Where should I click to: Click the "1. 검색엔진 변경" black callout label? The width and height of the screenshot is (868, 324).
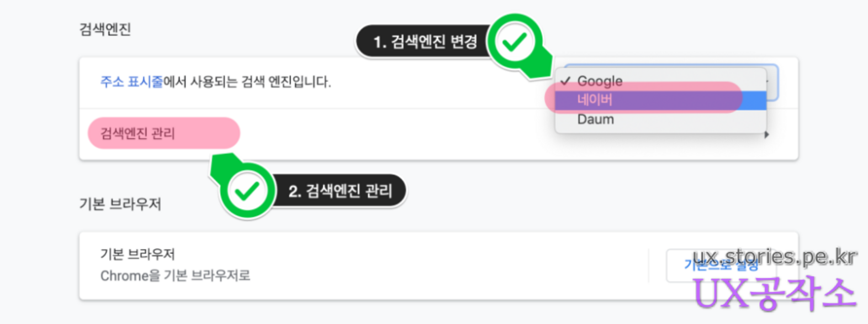(x=425, y=42)
